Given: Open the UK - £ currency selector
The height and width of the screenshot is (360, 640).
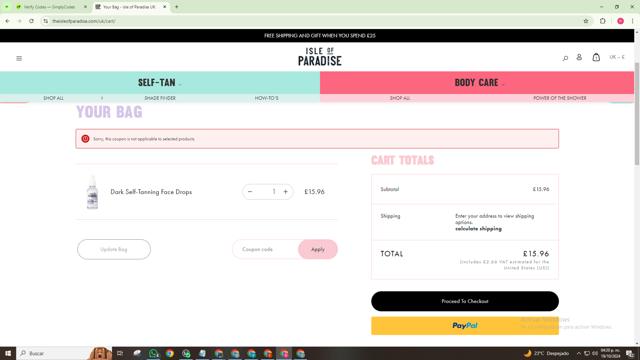Looking at the screenshot, I should (617, 57).
